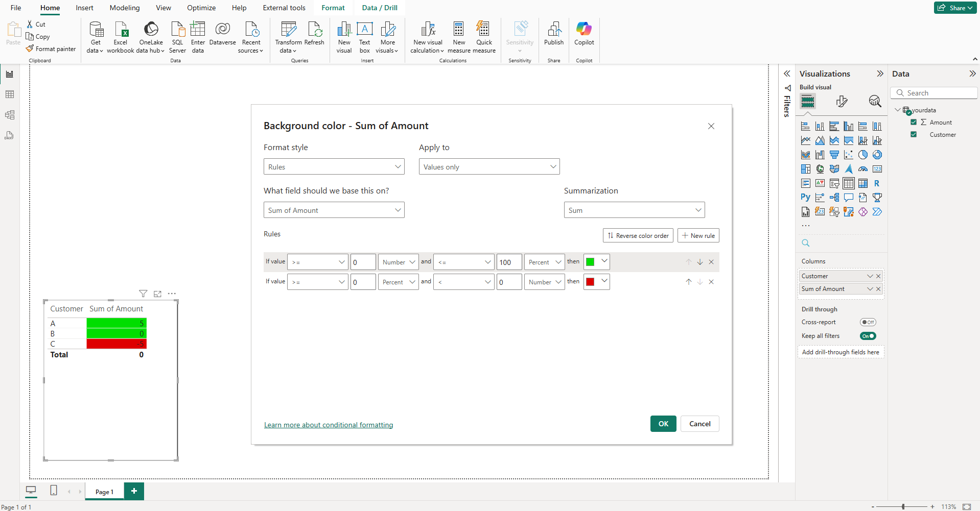The image size is (980, 511).
Task: Open the Get data ribbon button
Action: pyautogui.click(x=95, y=37)
